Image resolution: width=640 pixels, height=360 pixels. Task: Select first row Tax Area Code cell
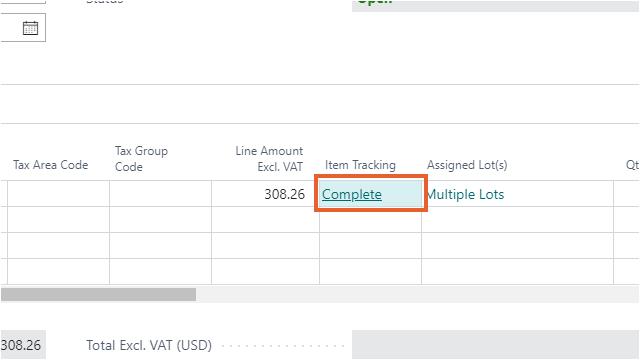click(x=58, y=194)
